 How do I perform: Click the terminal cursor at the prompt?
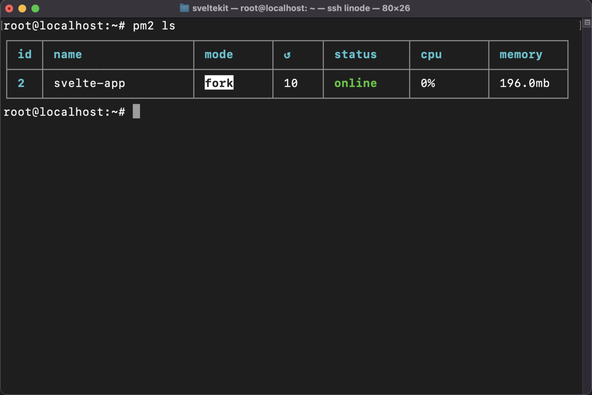coord(136,111)
